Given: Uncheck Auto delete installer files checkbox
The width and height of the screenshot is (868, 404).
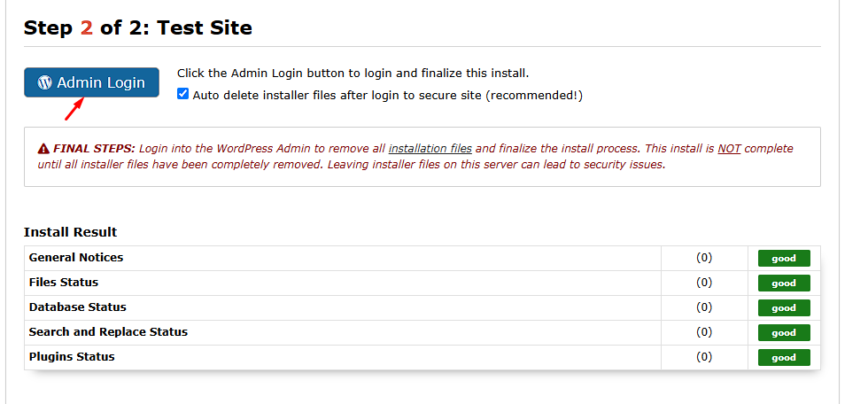Looking at the screenshot, I should 183,94.
